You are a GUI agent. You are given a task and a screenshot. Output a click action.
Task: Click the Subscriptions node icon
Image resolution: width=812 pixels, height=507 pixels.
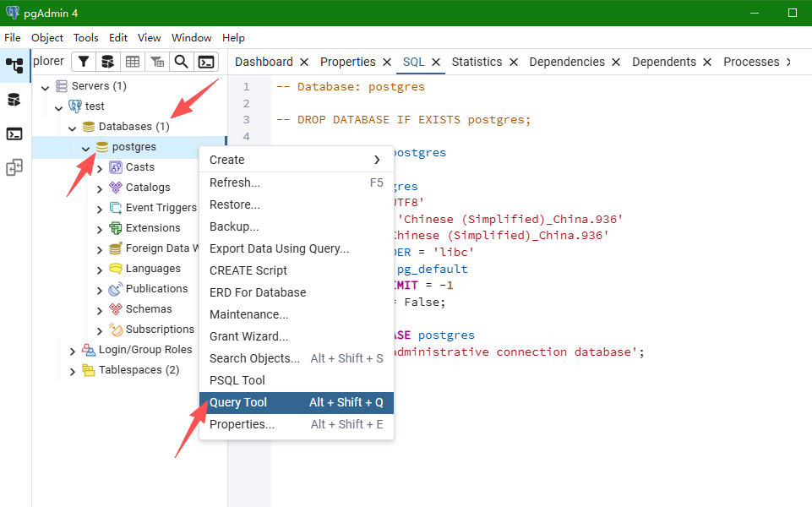click(116, 330)
